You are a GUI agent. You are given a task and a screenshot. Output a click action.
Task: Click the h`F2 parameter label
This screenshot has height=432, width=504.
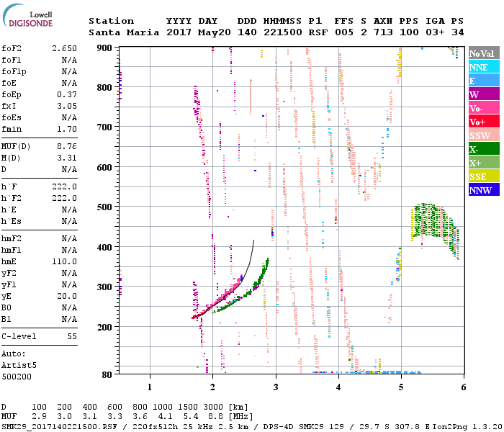[x=12, y=198]
